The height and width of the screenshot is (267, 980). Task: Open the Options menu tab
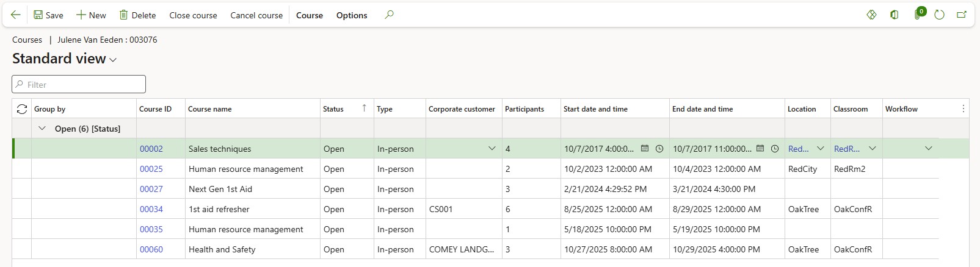(352, 15)
